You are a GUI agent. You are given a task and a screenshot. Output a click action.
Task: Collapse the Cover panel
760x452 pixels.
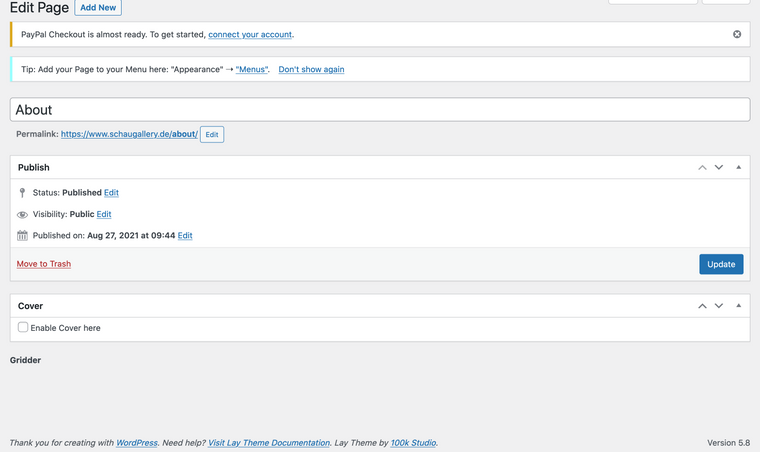738,306
